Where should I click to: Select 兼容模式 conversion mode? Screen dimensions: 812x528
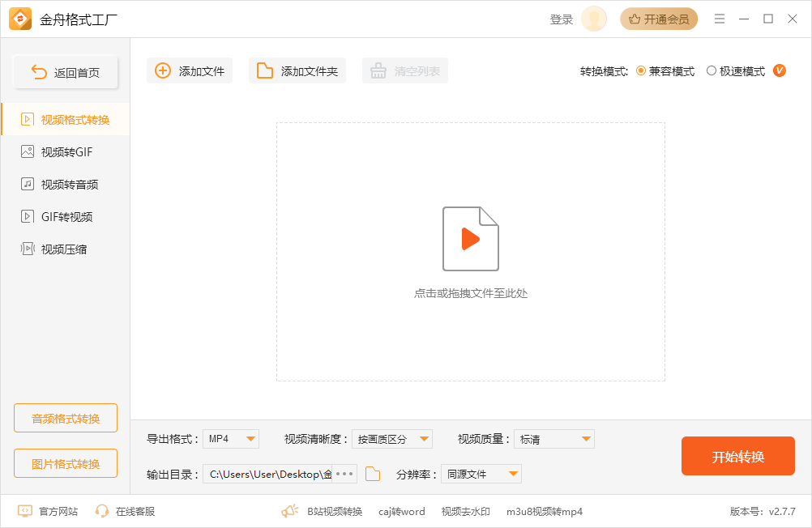[640, 70]
